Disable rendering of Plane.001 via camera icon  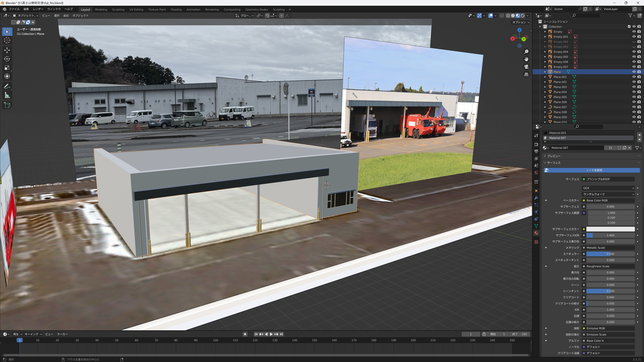tap(639, 77)
